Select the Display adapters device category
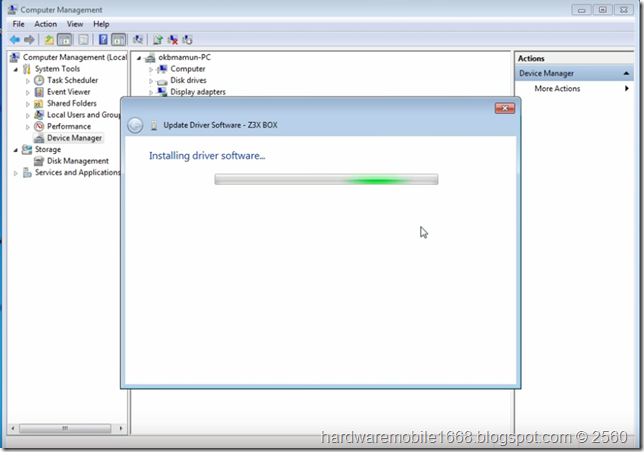The width and height of the screenshot is (644, 452). click(198, 92)
